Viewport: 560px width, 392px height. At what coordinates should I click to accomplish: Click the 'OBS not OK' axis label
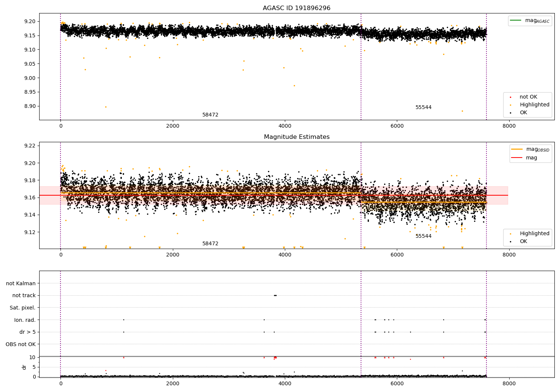pos(21,344)
